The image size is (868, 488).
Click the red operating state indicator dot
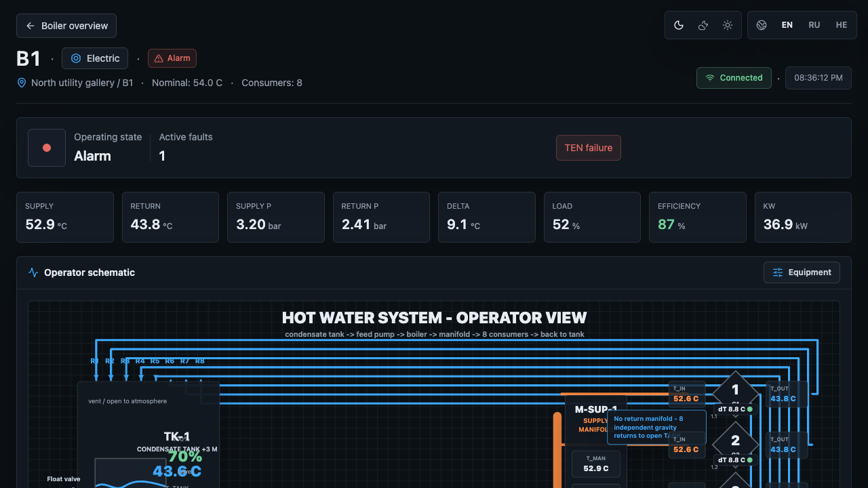pos(47,148)
